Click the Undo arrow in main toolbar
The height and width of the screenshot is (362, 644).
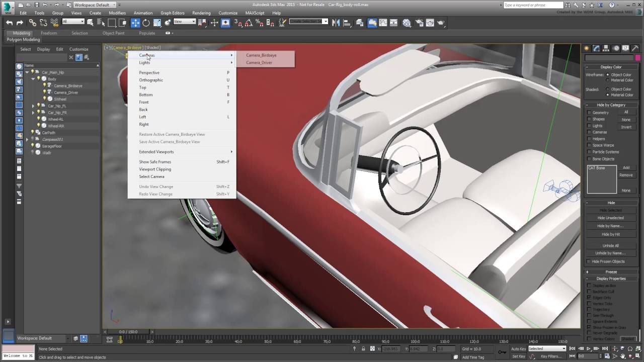pos(9,23)
